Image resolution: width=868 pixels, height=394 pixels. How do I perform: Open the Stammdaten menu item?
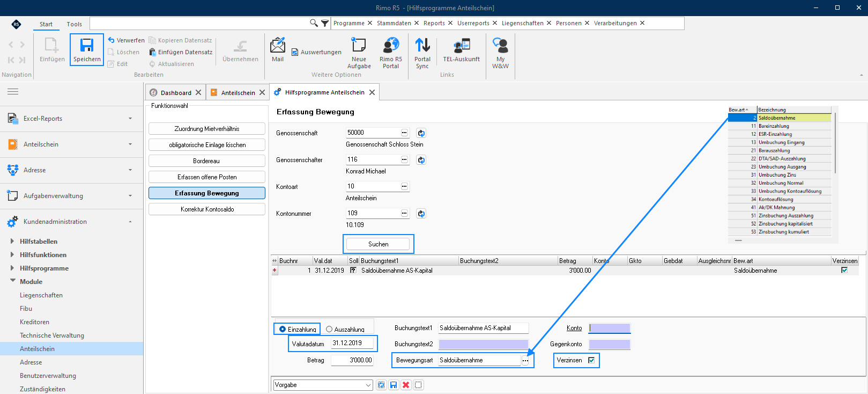click(394, 23)
